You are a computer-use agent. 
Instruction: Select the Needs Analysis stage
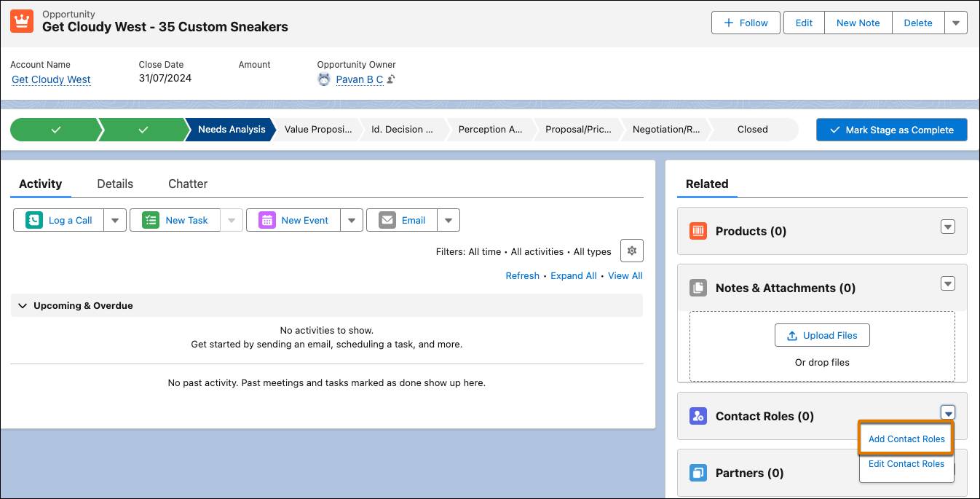[x=232, y=130]
